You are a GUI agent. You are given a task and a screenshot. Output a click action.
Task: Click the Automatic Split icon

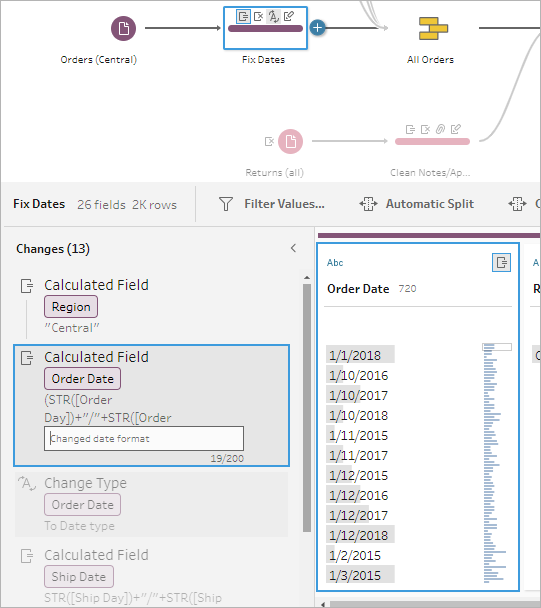tap(368, 204)
